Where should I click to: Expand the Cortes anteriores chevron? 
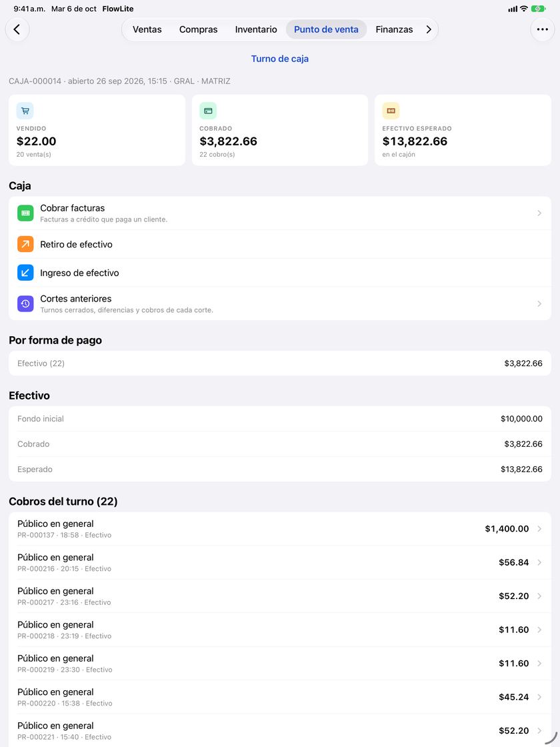pyautogui.click(x=539, y=303)
